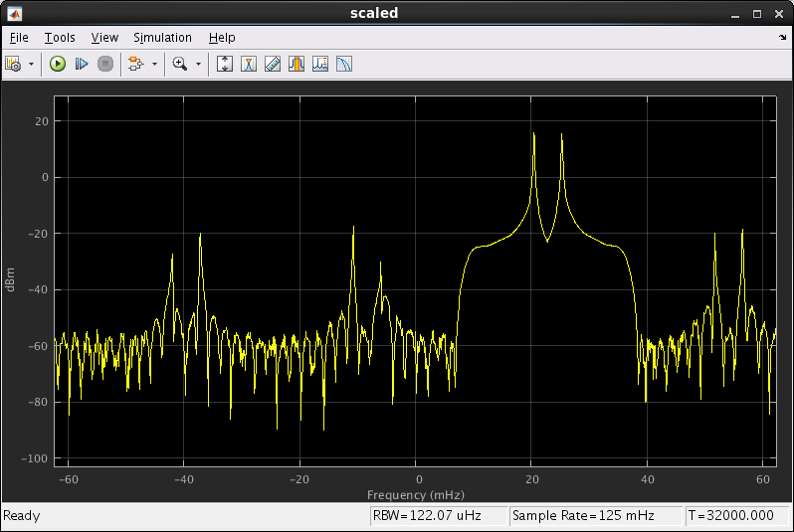Toggle the Peak Finder panel

(320, 64)
